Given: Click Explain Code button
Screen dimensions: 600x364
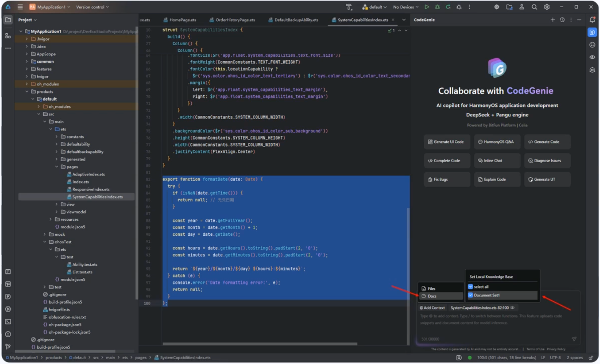Looking at the screenshot, I should pyautogui.click(x=497, y=179).
